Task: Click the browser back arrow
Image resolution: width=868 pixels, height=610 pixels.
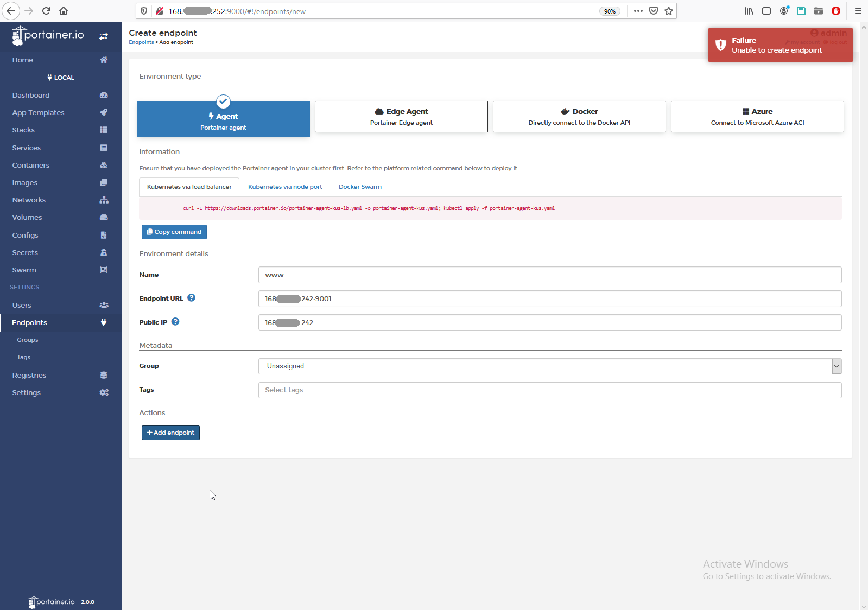Action: 11,11
